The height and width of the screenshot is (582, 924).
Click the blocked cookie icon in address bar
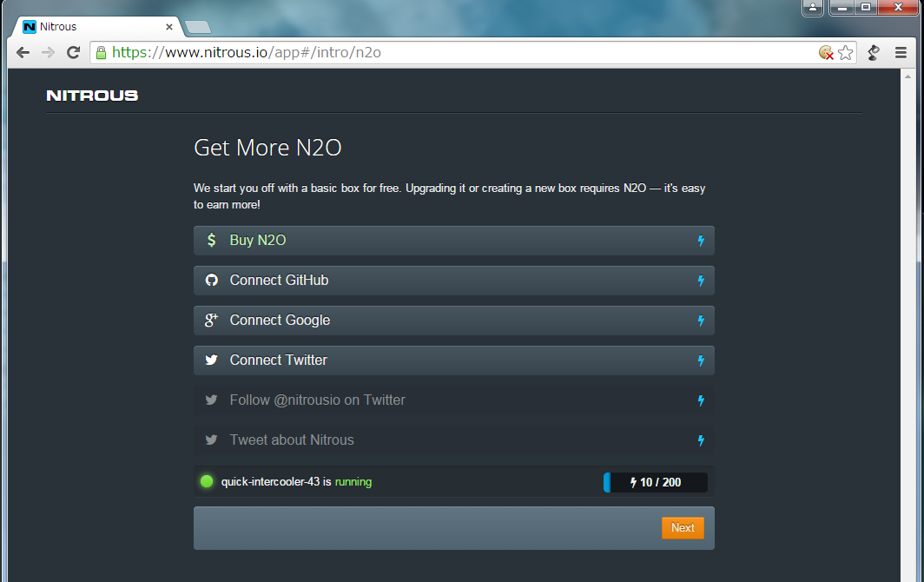(826, 52)
